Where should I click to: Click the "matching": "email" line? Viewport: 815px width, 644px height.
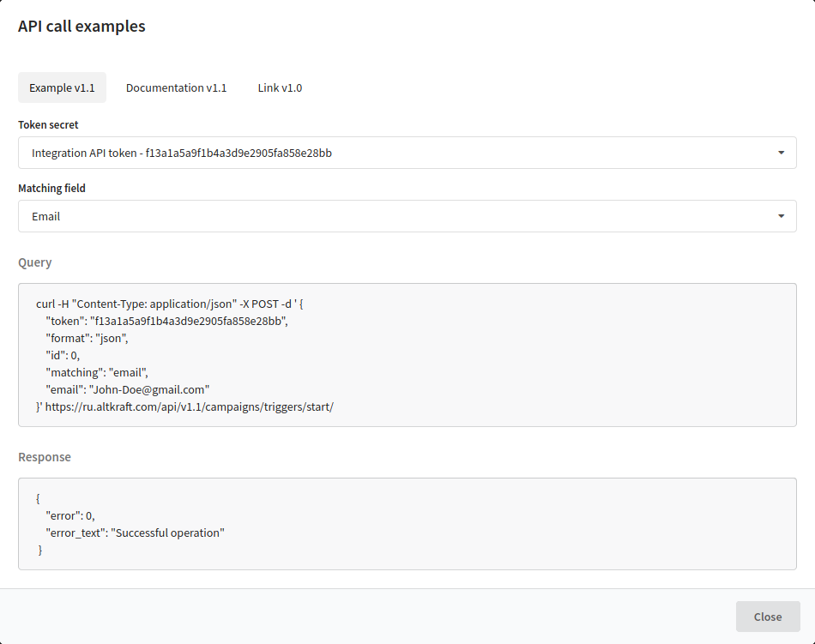tap(97, 372)
